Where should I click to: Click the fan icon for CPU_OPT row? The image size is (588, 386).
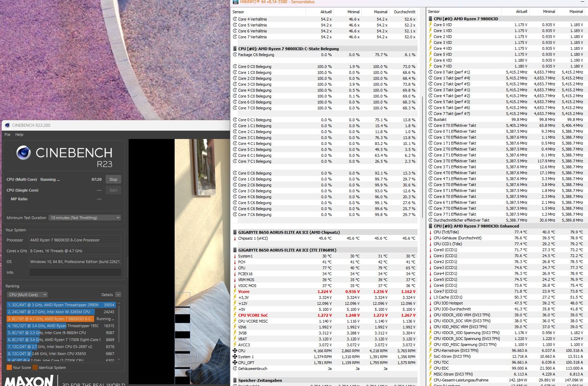point(235,363)
